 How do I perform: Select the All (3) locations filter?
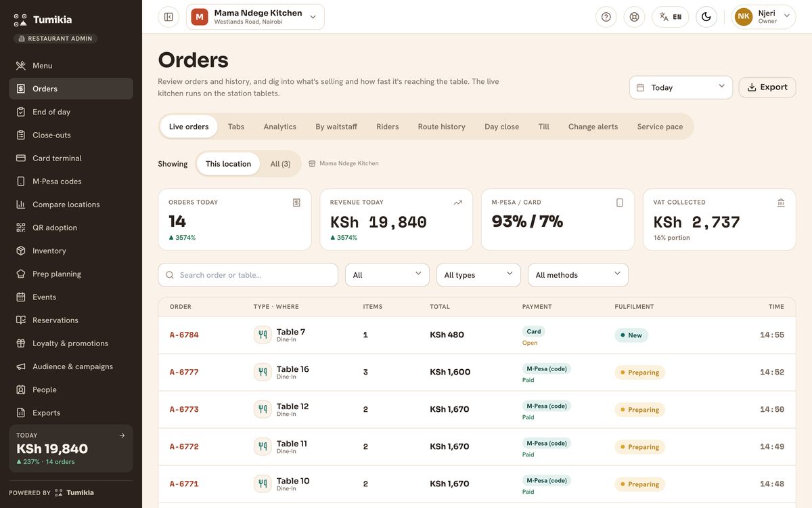pos(280,164)
